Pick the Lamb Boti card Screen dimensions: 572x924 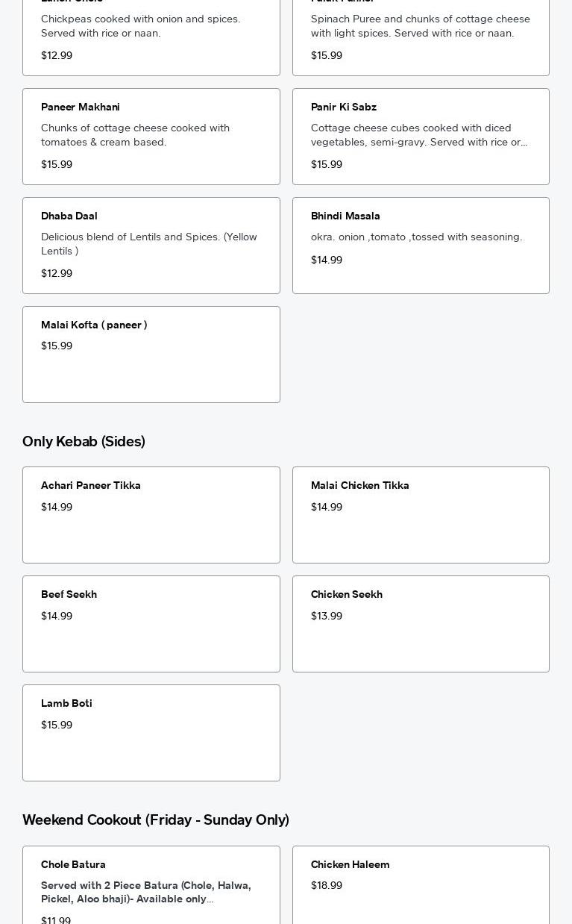[x=151, y=733]
